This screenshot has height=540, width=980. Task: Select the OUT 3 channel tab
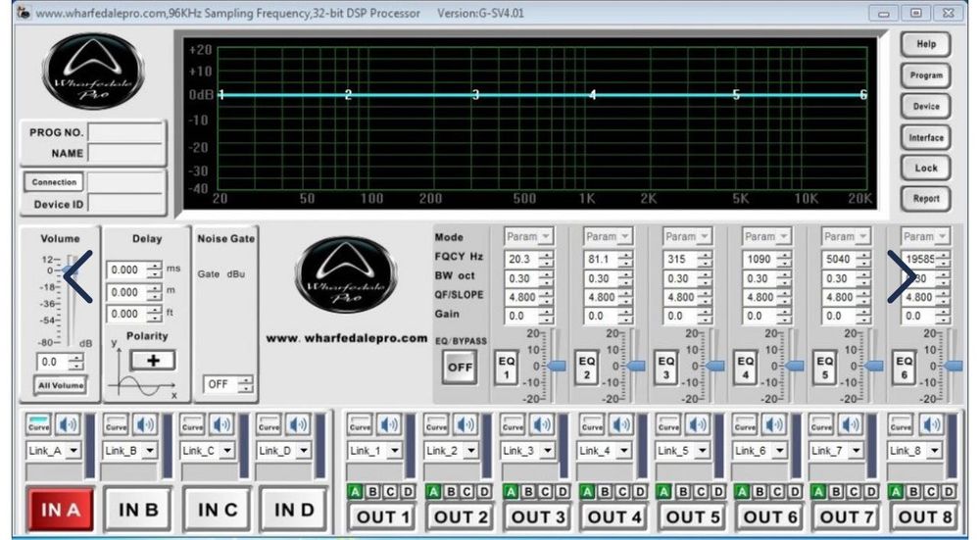[x=538, y=516]
